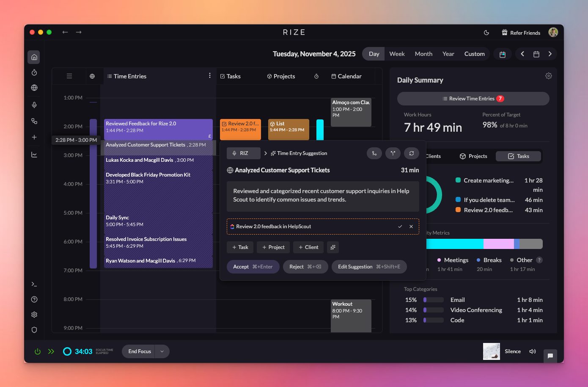Go to the previous day
Viewport: 588px width, 387px height.
(x=522, y=54)
